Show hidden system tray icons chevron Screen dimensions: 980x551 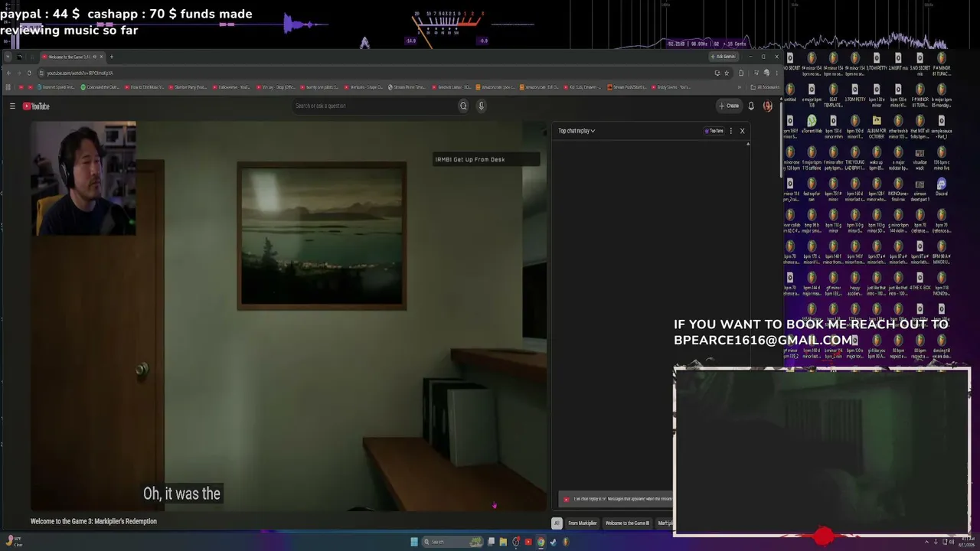(x=926, y=542)
